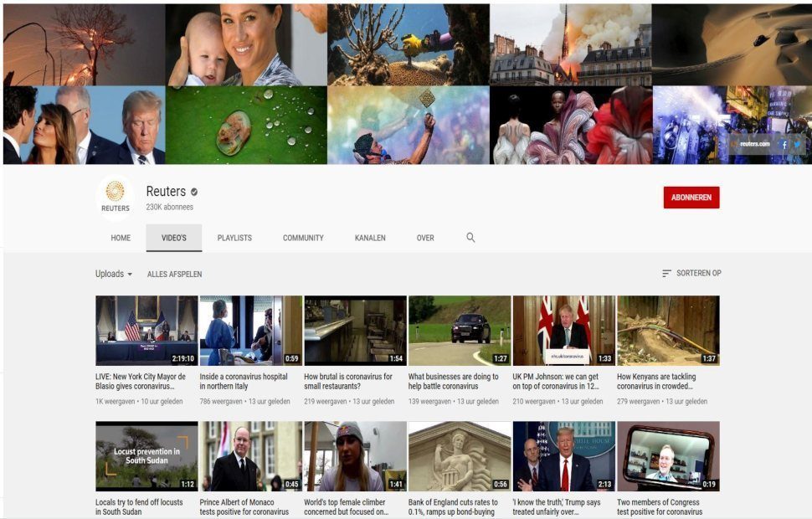812x519 pixels.
Task: Select the VIDEO'S tab
Action: coord(174,238)
